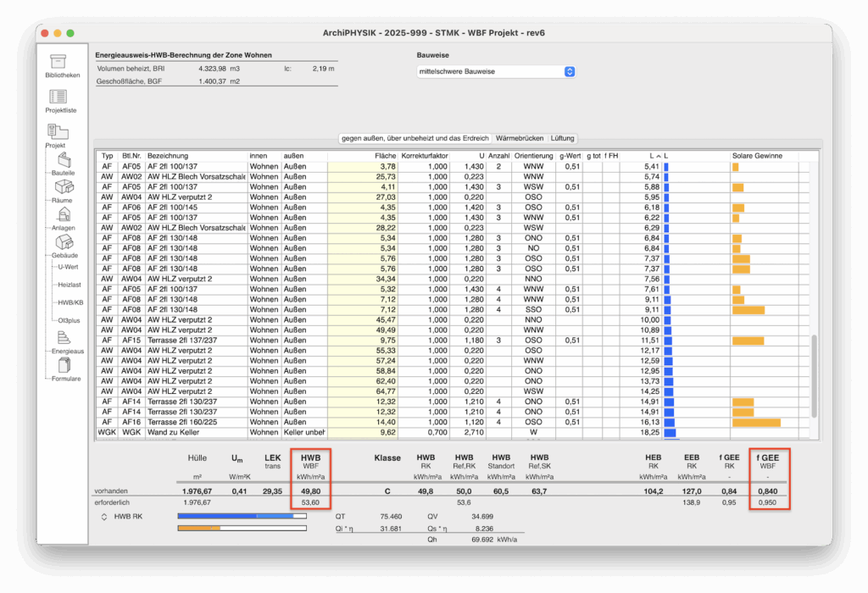The height and width of the screenshot is (593, 868).
Task: Switch to the Lüftung tab
Action: tap(562, 137)
